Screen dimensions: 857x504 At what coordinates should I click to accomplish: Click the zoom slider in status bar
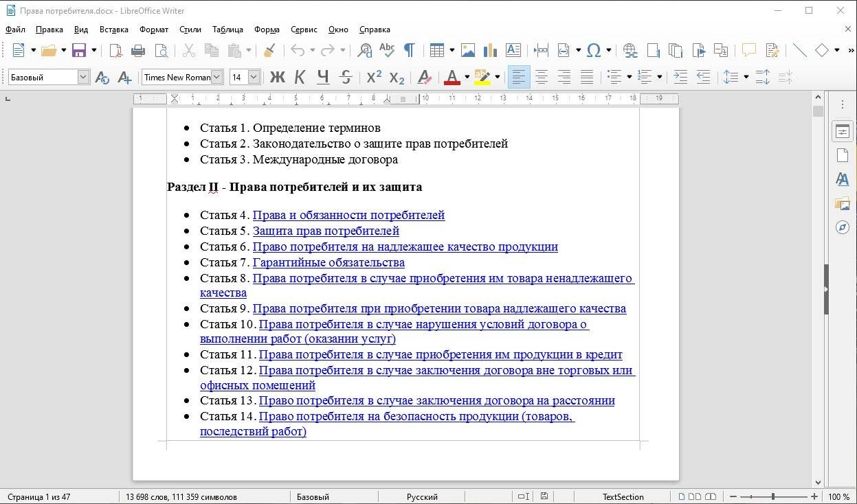coord(773,496)
